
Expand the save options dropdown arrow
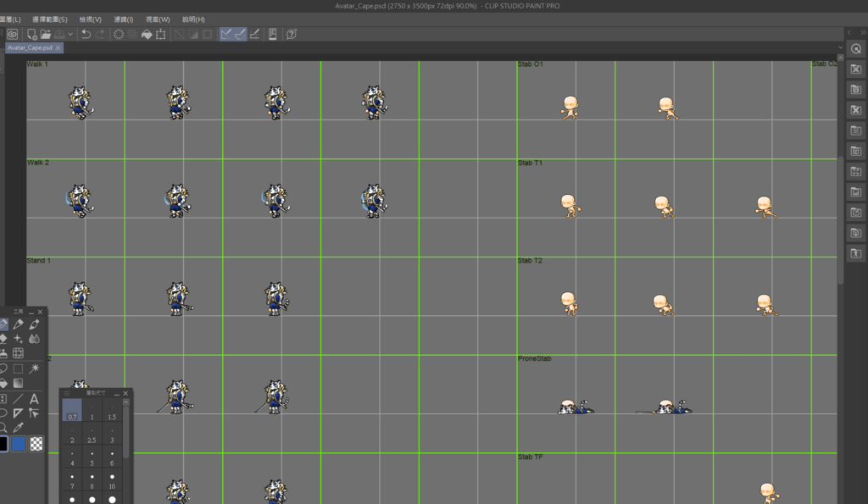72,34
